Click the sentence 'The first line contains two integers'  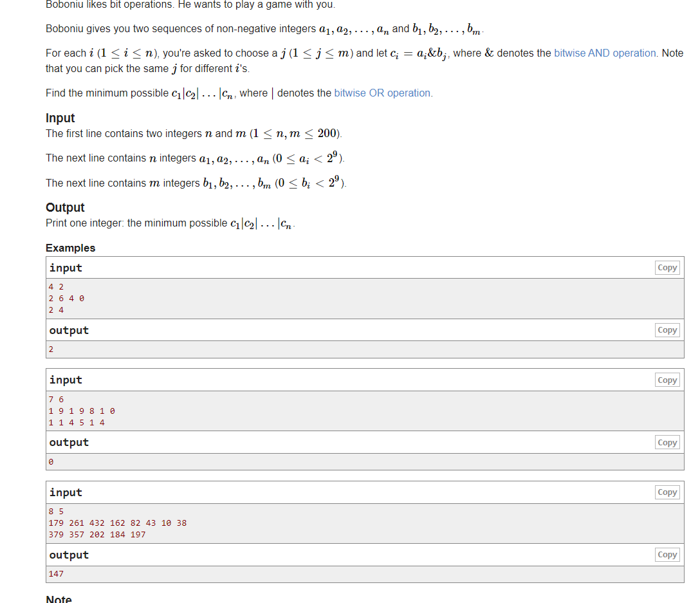coord(194,134)
